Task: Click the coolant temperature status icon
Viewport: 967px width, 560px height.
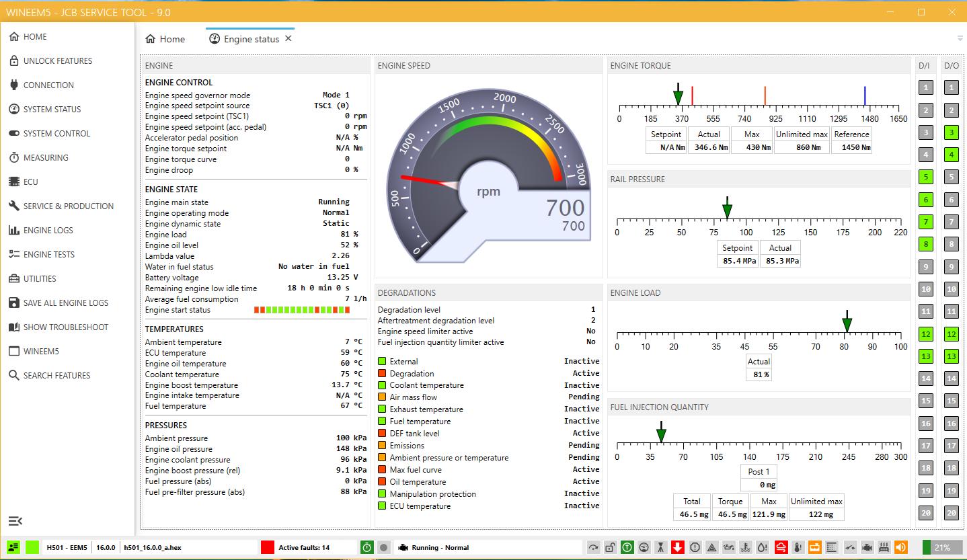Action: tap(746, 547)
